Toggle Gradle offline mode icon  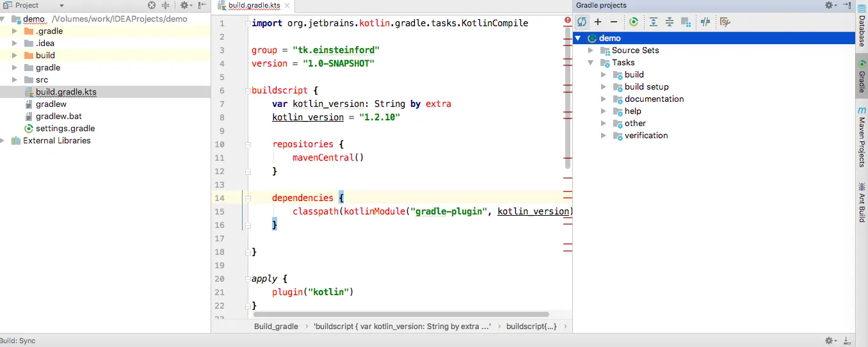[705, 22]
